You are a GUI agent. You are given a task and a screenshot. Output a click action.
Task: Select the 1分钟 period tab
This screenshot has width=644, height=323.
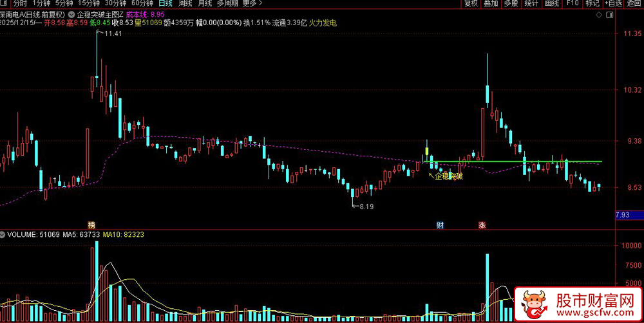pos(41,3)
